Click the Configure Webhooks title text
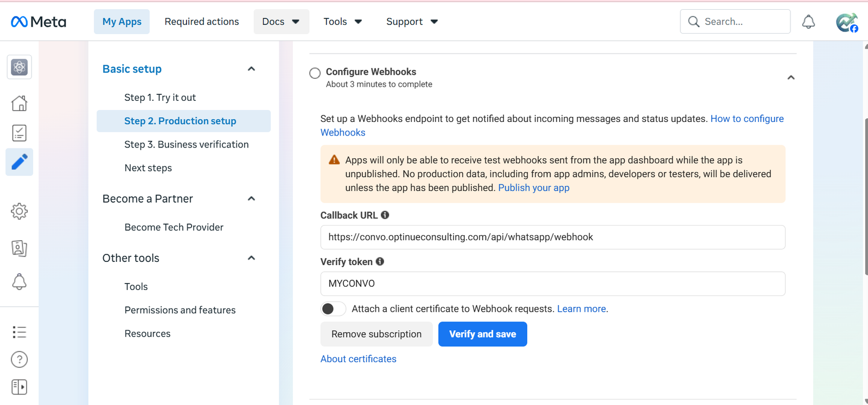Image resolution: width=868 pixels, height=405 pixels. 371,72
